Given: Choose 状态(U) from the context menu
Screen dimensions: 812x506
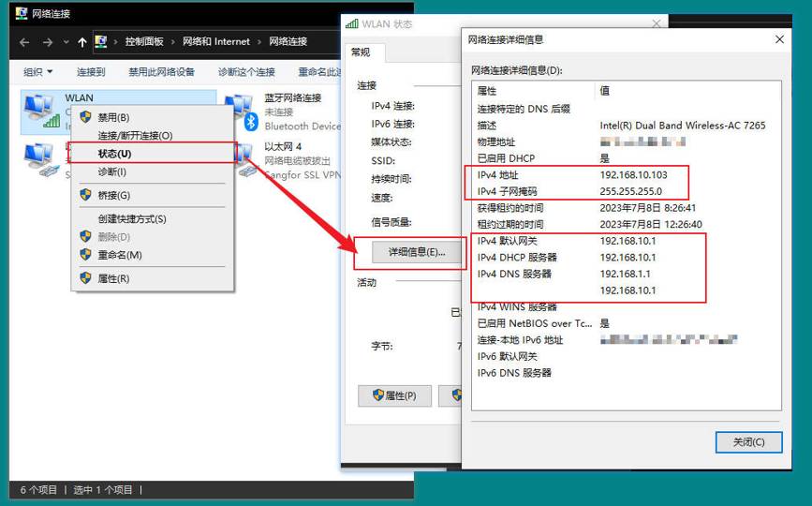Looking at the screenshot, I should tap(114, 154).
